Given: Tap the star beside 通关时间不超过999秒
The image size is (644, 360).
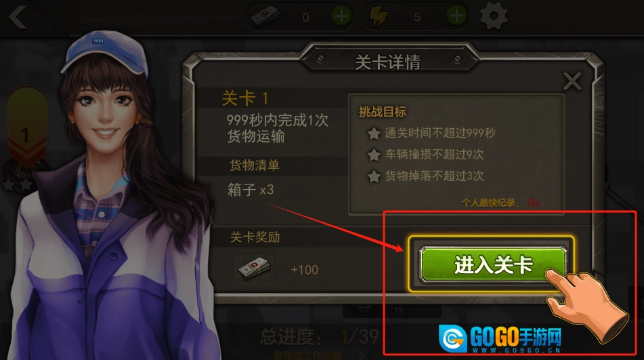Looking at the screenshot, I should pyautogui.click(x=374, y=133).
